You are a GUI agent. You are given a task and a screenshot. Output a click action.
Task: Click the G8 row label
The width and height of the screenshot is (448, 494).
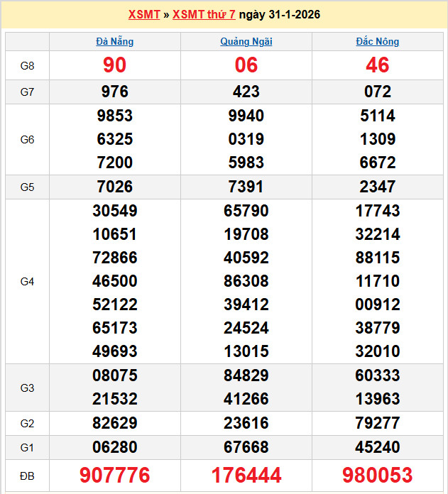click(27, 65)
